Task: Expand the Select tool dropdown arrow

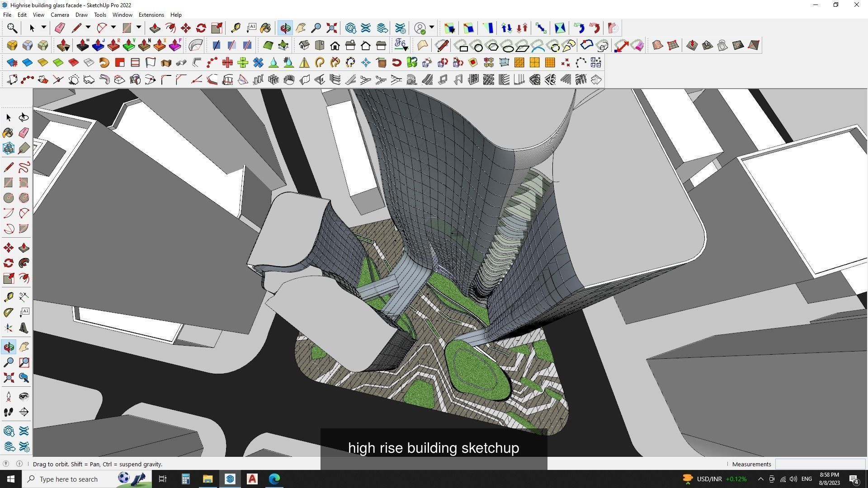Action: pyautogui.click(x=44, y=28)
